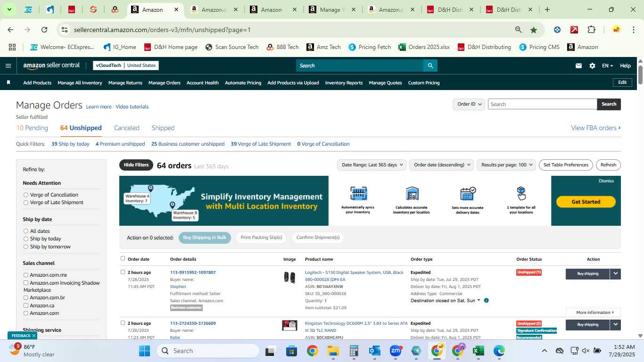
Task: Click the browser back arrow
Action: (x=10, y=30)
